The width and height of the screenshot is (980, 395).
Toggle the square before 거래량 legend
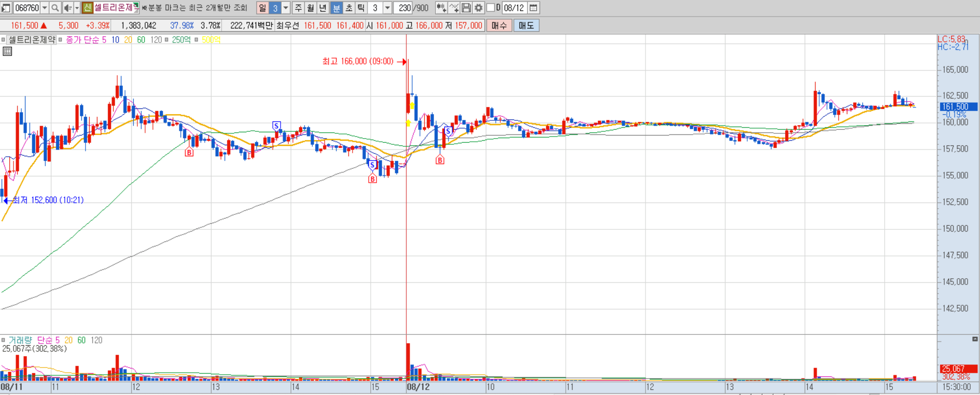click(3, 340)
